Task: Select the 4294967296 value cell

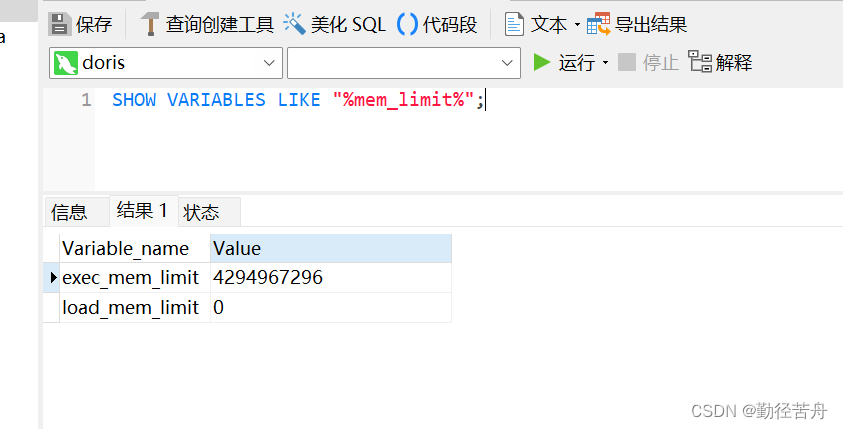Action: coord(331,277)
